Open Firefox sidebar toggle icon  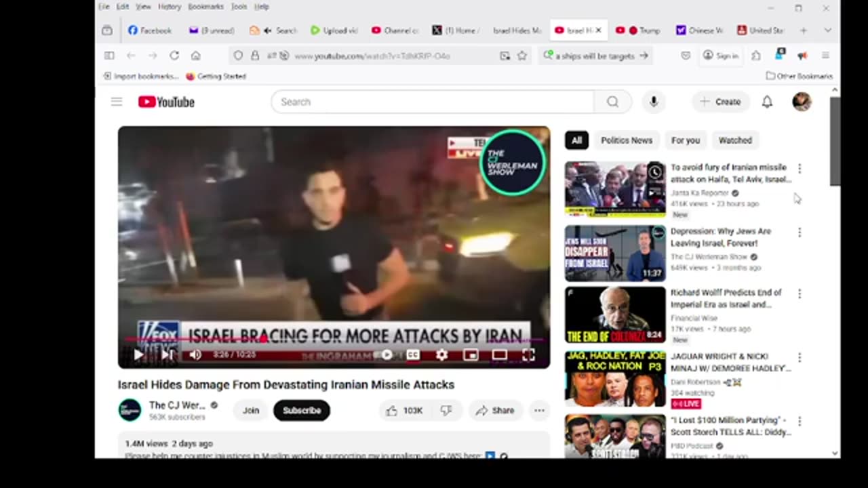109,56
